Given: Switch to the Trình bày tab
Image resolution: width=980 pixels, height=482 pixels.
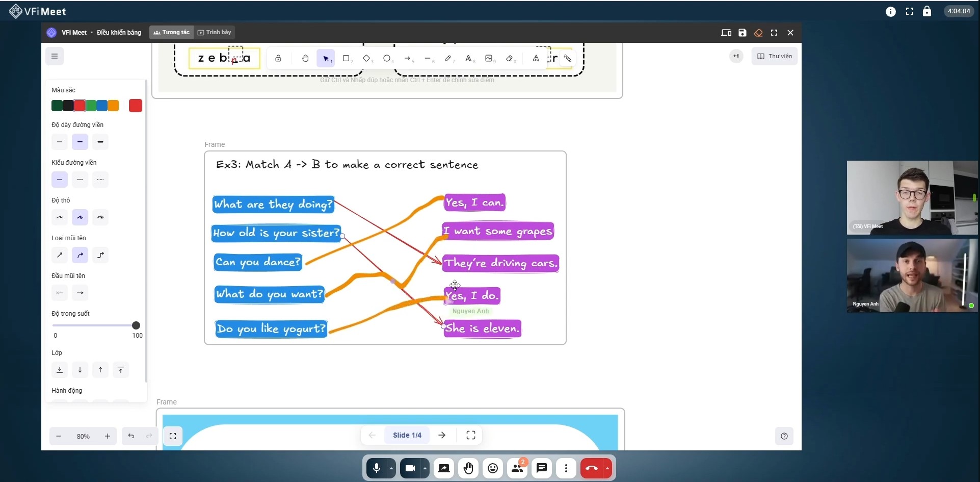Looking at the screenshot, I should pyautogui.click(x=215, y=32).
